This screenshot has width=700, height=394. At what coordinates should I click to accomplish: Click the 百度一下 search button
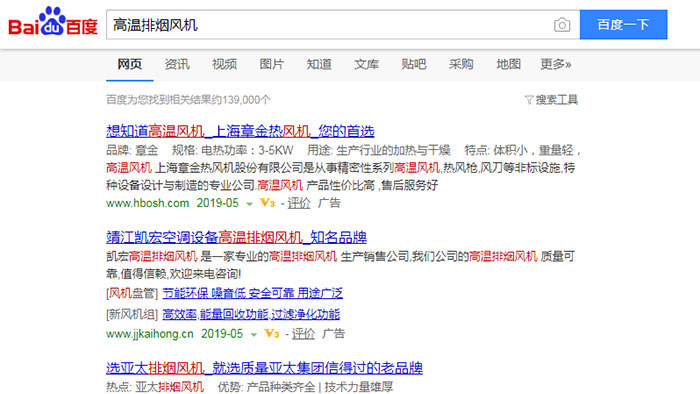(x=623, y=25)
